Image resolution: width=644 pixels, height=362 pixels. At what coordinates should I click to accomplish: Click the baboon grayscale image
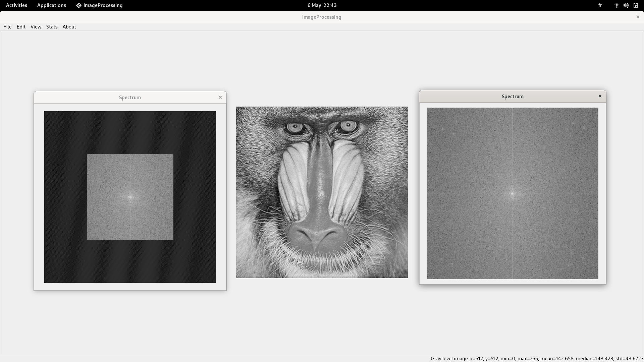point(322,192)
